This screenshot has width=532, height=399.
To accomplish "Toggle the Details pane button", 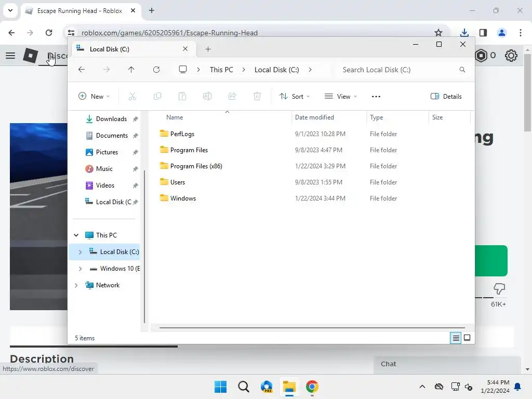I will point(446,96).
